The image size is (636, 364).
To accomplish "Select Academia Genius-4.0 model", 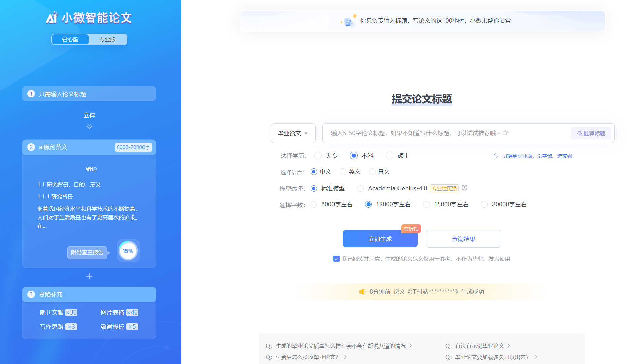I will pyautogui.click(x=360, y=188).
